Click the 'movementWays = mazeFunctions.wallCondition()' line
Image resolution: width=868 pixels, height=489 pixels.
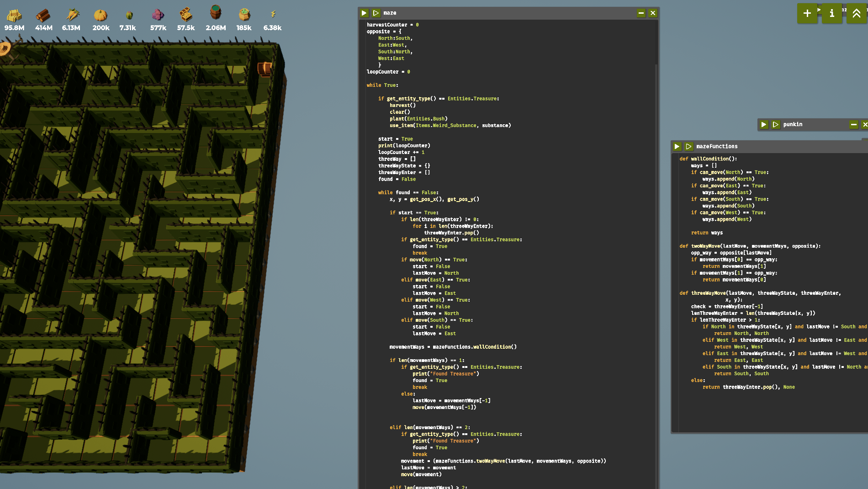453,347
